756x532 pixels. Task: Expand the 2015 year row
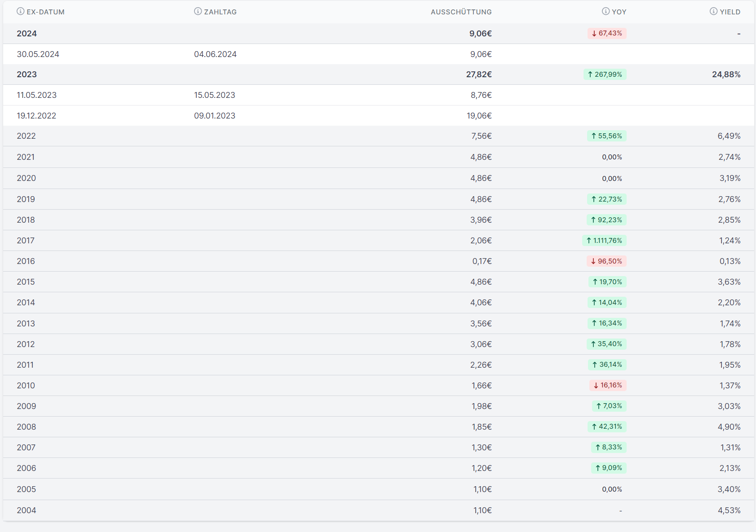[x=378, y=282]
